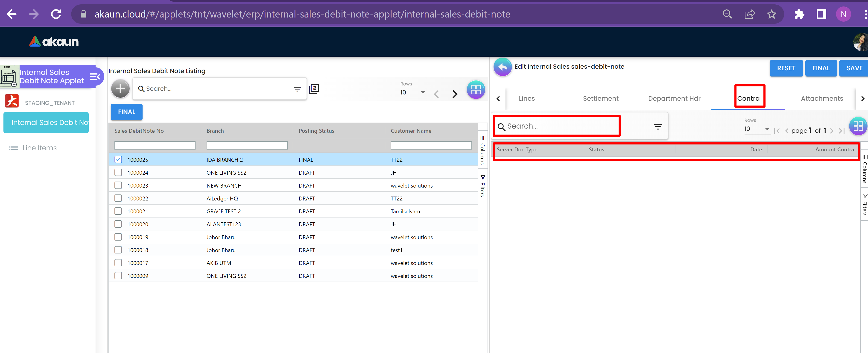Click the blue back arrow beside Edit Internal Sales
This screenshot has height=353, width=868.
click(503, 67)
